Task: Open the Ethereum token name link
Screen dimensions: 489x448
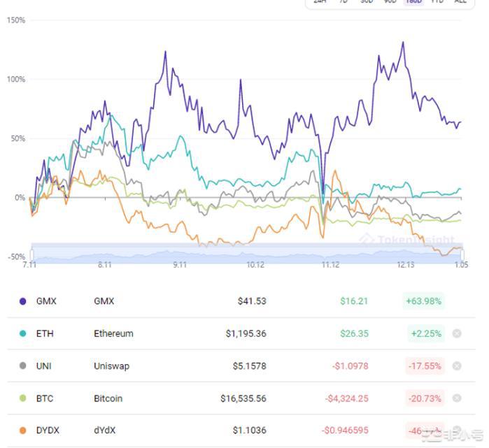Action: click(113, 333)
